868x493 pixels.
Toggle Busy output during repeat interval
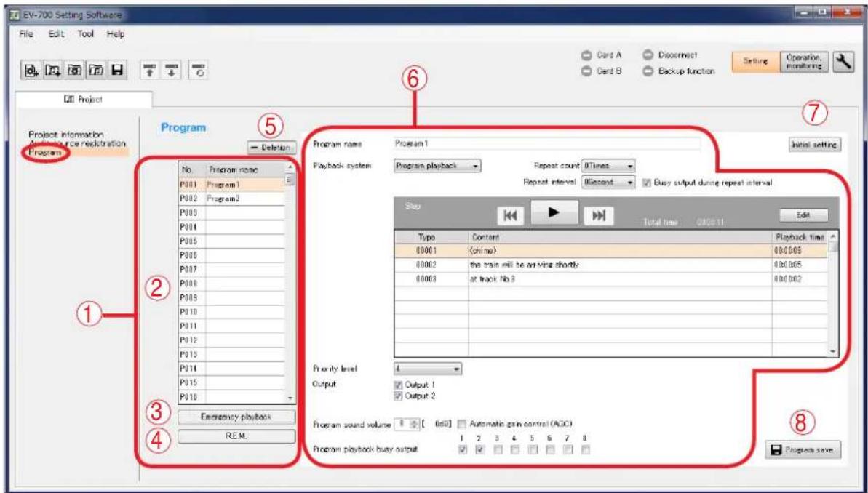[645, 182]
